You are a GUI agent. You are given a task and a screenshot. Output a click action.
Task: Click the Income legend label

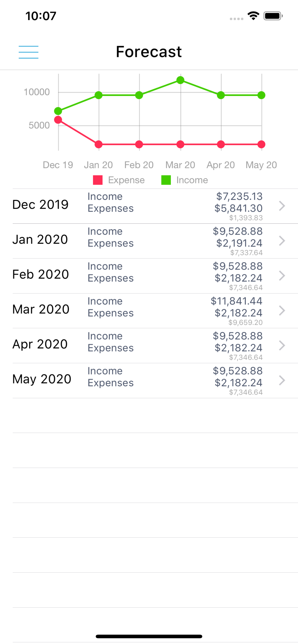click(192, 180)
